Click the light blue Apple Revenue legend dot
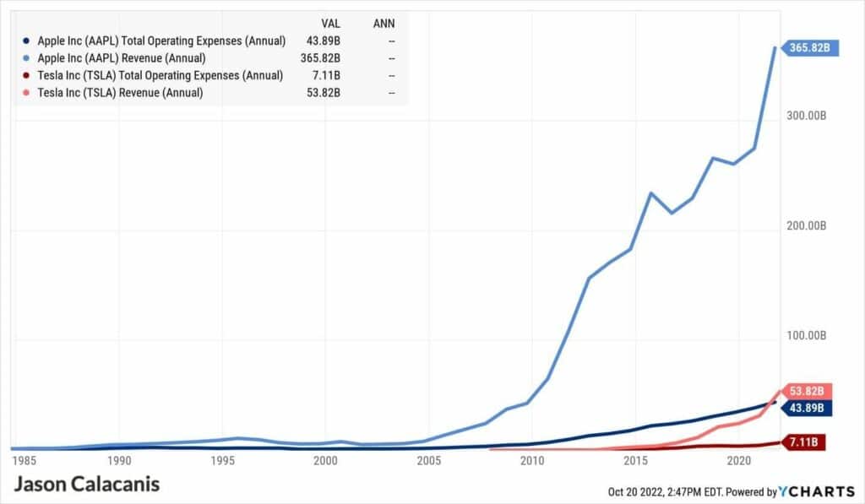The image size is (865, 504). [28, 58]
